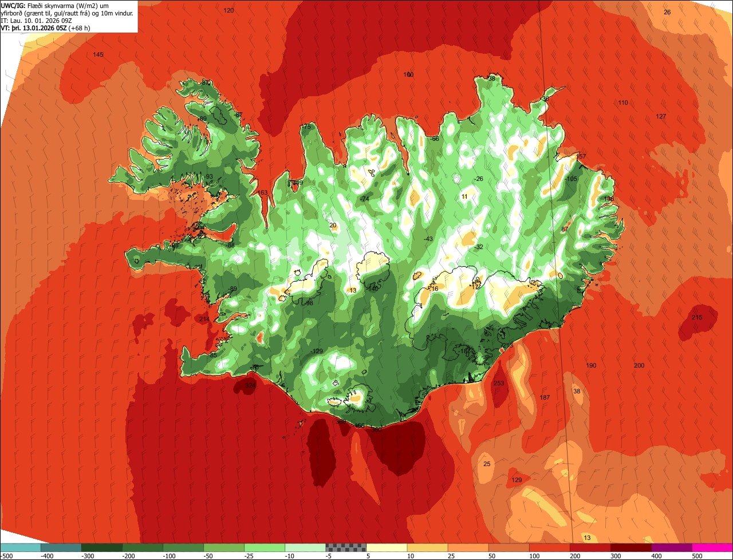Click the pale yellow 5 to 10 legend swatch
Image resolution: width=733 pixels, height=560 pixels.
(387, 547)
